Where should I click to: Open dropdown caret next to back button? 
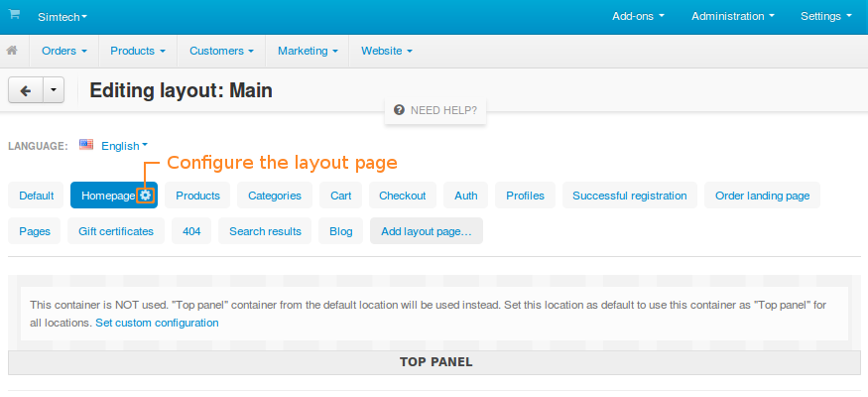point(54,90)
